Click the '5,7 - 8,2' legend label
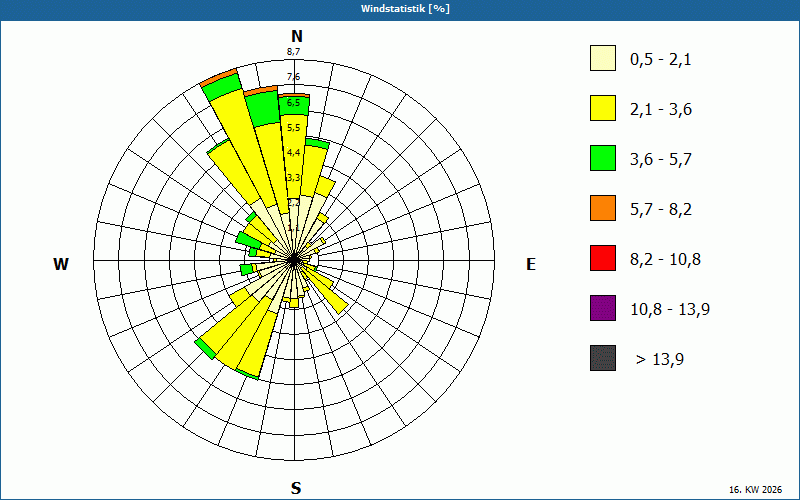Image resolution: width=800 pixels, height=500 pixels. pyautogui.click(x=661, y=210)
